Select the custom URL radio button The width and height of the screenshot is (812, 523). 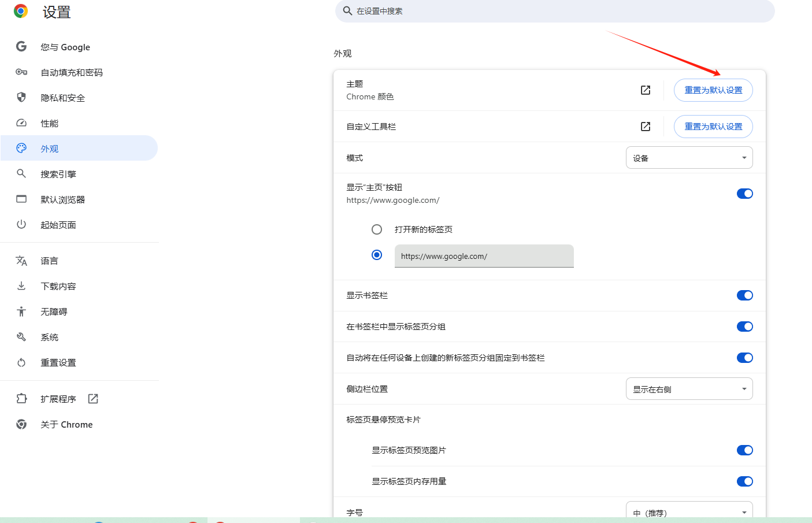[x=377, y=255]
